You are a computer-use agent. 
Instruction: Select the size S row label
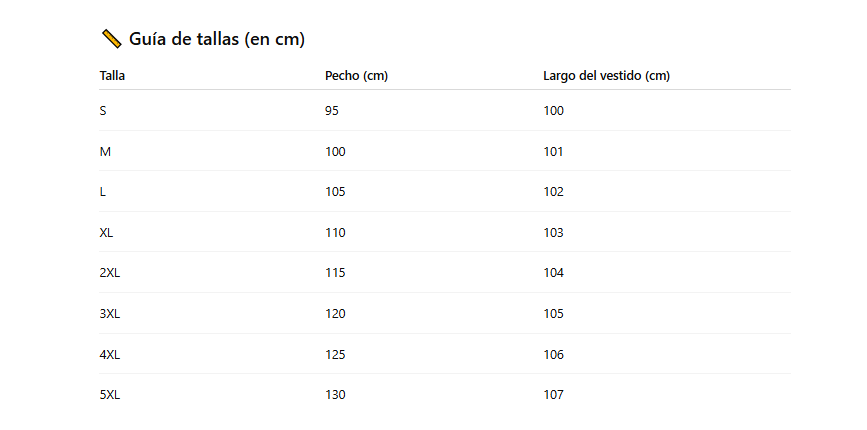pos(103,110)
